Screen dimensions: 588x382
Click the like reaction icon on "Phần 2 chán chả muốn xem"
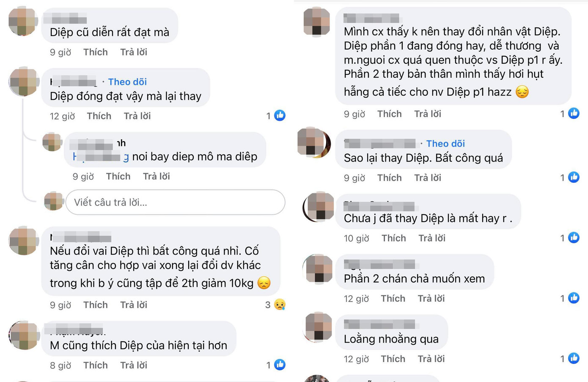tap(573, 298)
